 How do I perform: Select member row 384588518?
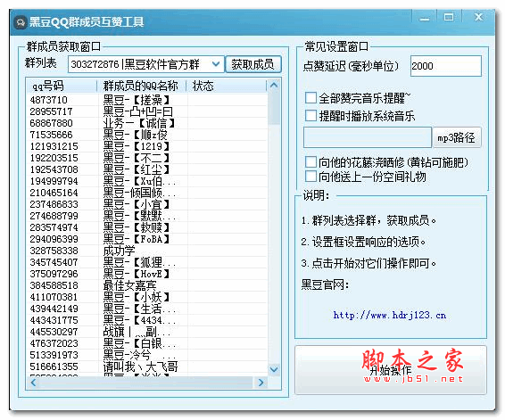147,285
